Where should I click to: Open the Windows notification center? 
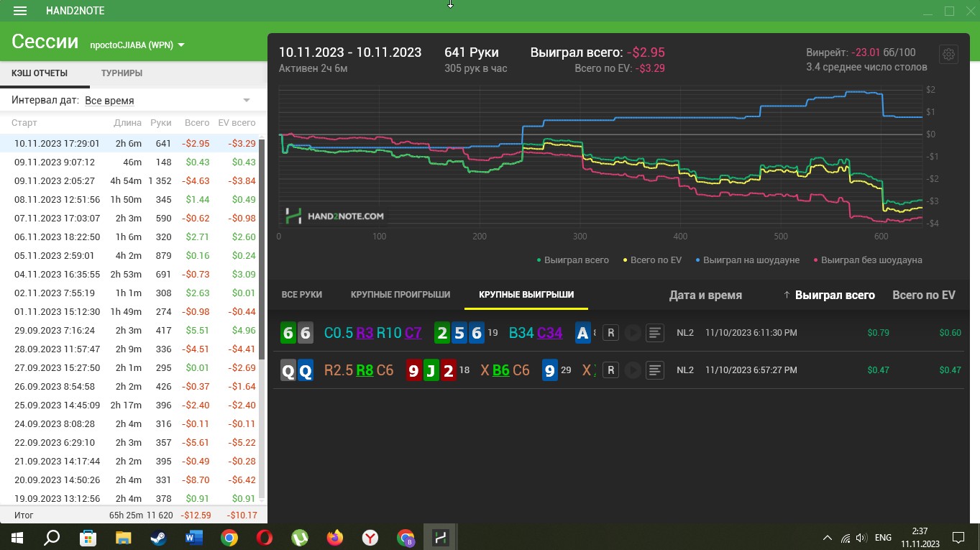point(958,537)
